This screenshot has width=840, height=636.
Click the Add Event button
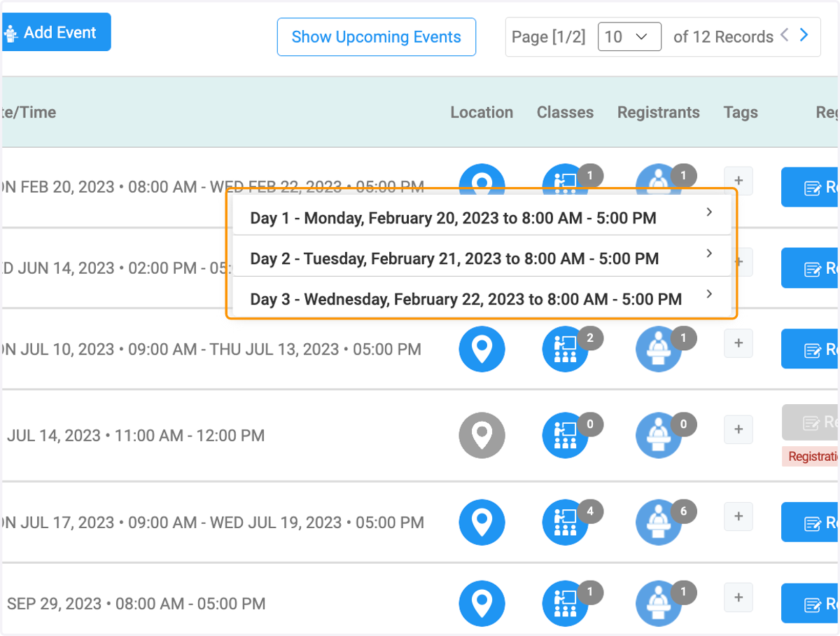click(56, 32)
